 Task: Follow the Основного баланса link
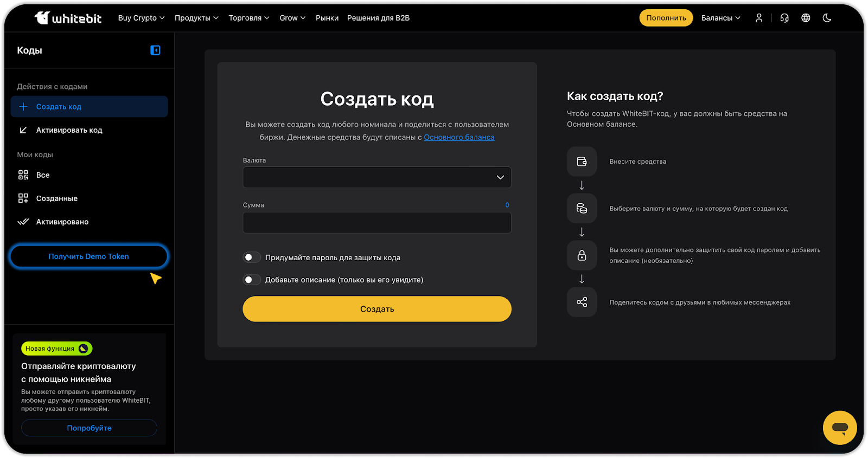pyautogui.click(x=459, y=137)
